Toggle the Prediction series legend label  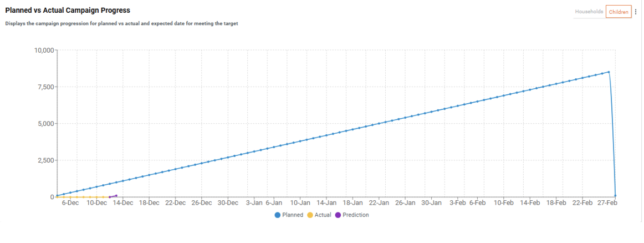click(x=355, y=215)
